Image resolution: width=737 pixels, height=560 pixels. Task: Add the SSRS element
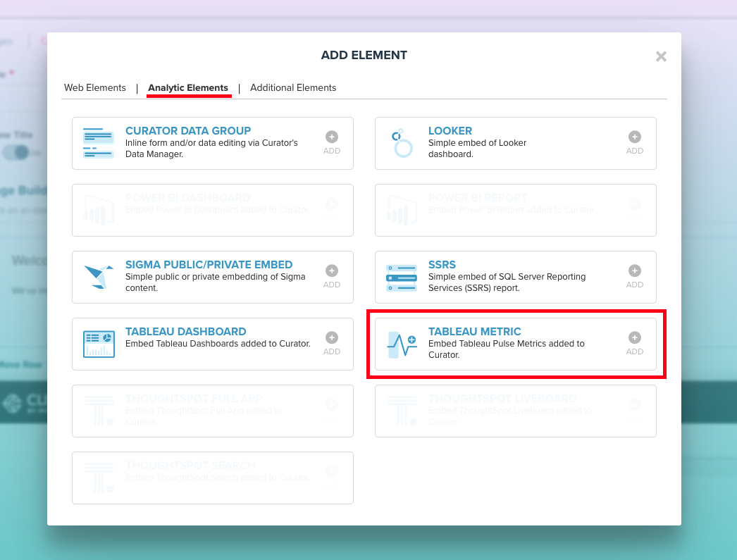(635, 277)
